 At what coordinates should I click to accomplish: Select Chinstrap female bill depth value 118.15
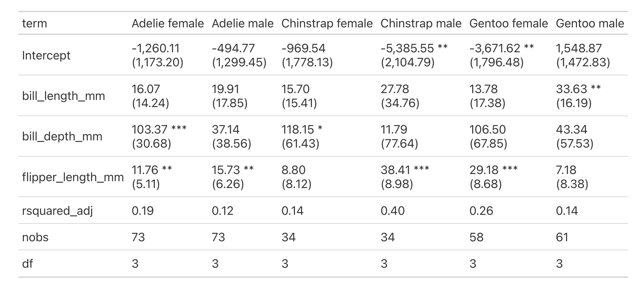click(x=297, y=130)
